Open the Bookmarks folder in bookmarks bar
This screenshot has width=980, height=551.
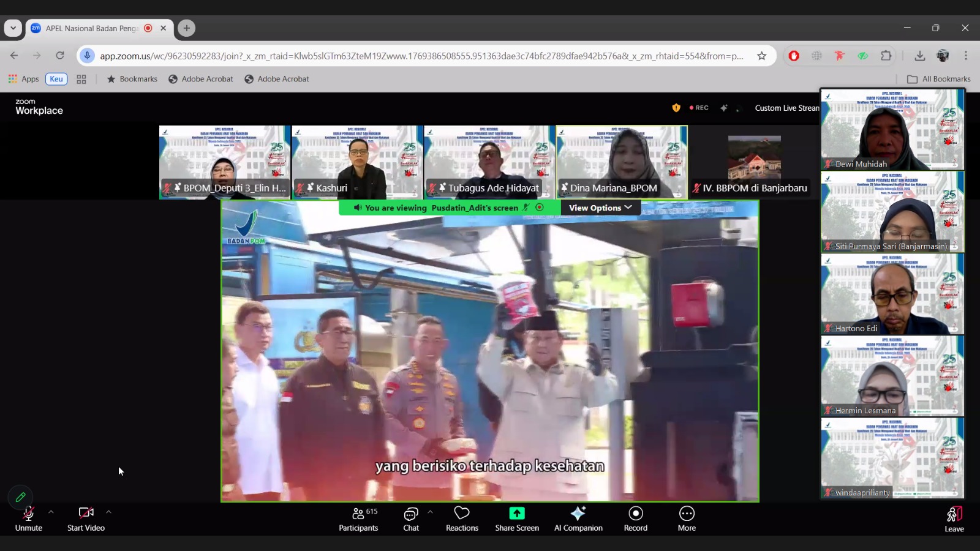coord(132,79)
